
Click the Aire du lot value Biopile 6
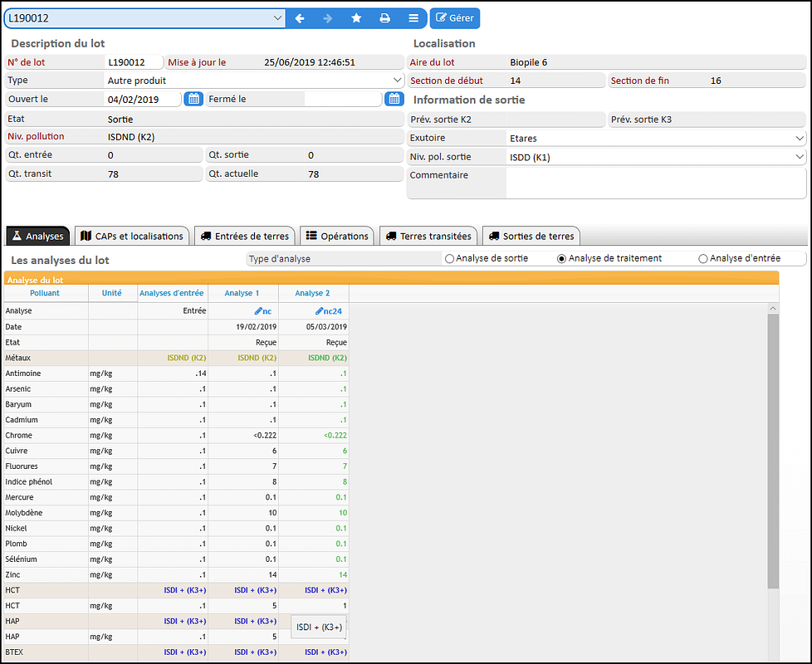528,62
